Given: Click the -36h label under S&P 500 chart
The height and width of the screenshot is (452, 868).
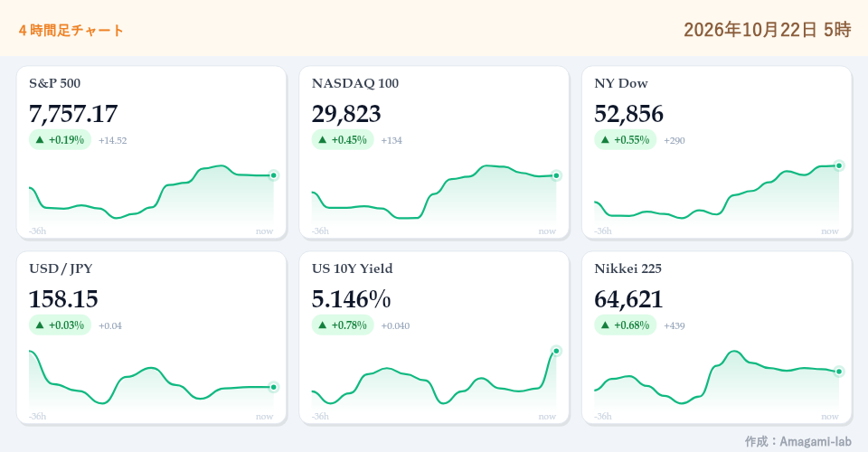Looking at the screenshot, I should (38, 231).
